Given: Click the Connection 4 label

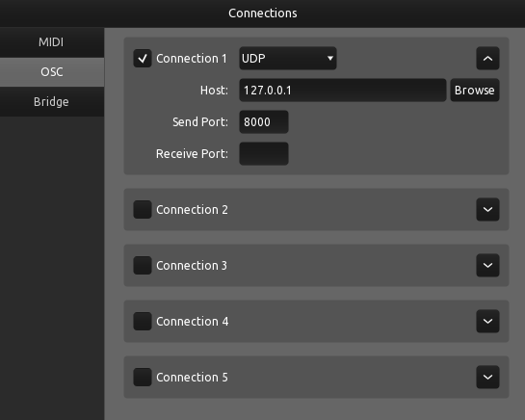Looking at the screenshot, I should tap(193, 321).
